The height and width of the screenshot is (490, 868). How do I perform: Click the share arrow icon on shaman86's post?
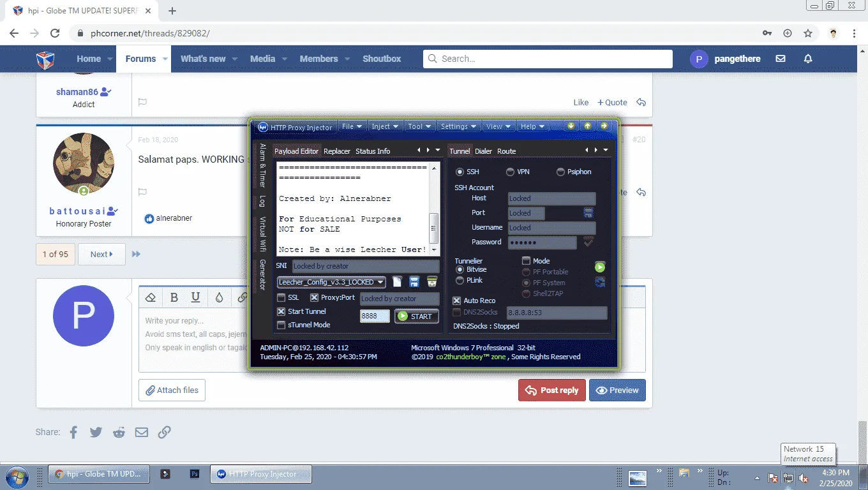pos(641,102)
